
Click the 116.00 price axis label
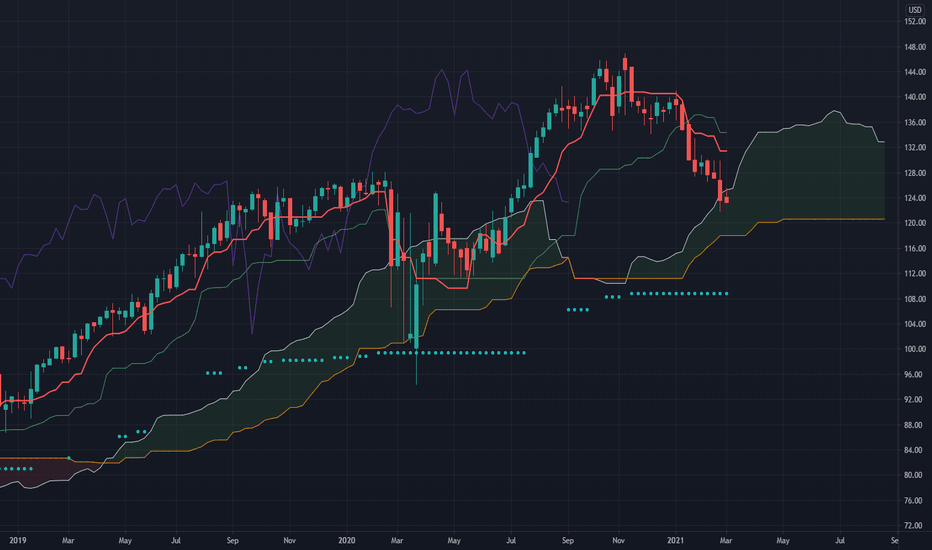click(x=914, y=248)
